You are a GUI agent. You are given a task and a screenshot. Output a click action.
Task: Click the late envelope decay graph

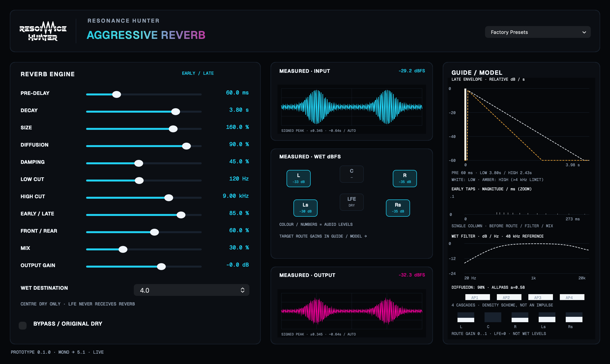pos(527,124)
